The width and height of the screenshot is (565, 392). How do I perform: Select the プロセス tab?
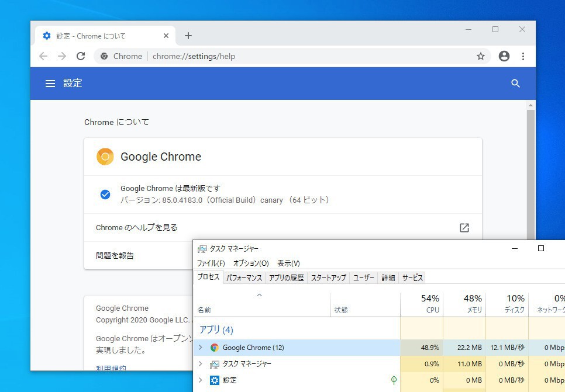(209, 277)
